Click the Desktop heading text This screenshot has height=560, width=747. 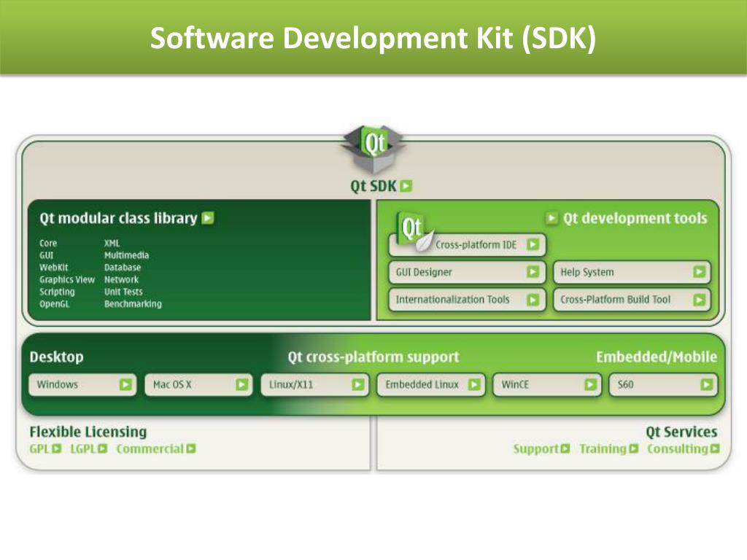click(x=56, y=357)
